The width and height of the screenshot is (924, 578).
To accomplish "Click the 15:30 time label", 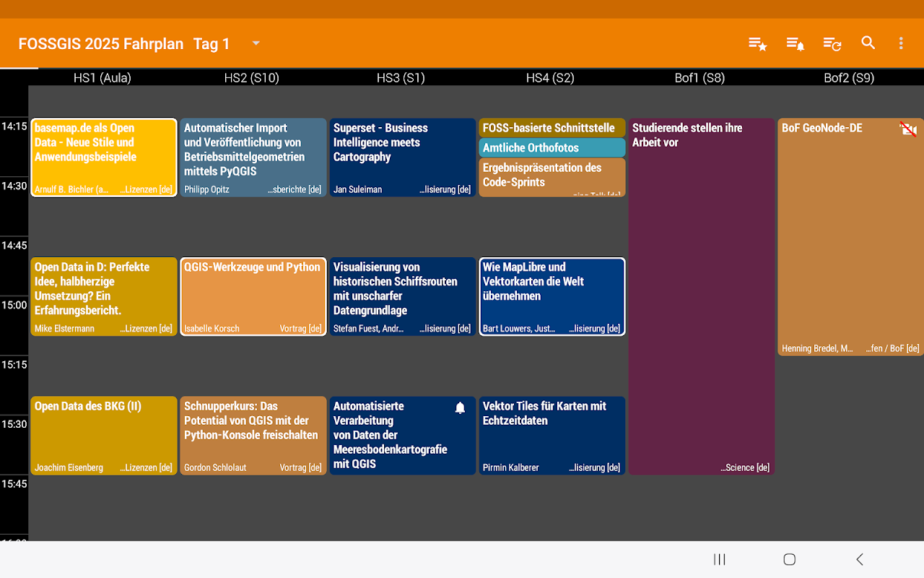I will point(14,424).
